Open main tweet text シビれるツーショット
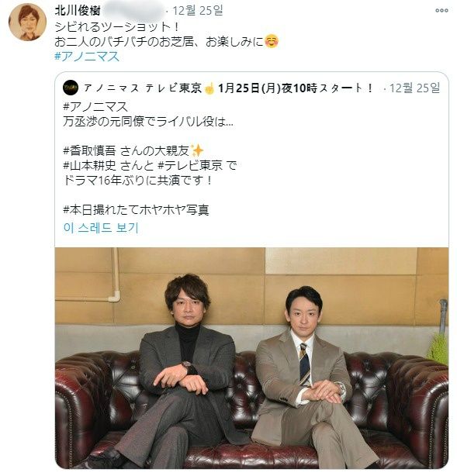The width and height of the screenshot is (457, 476). pyautogui.click(x=118, y=26)
